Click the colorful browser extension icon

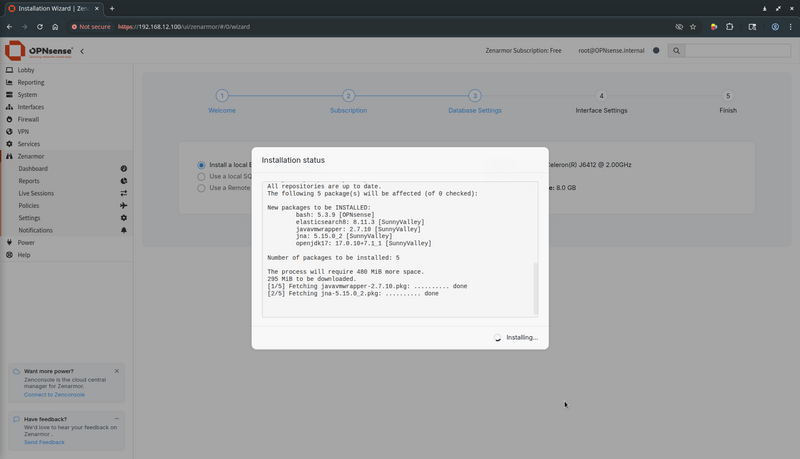point(714,27)
